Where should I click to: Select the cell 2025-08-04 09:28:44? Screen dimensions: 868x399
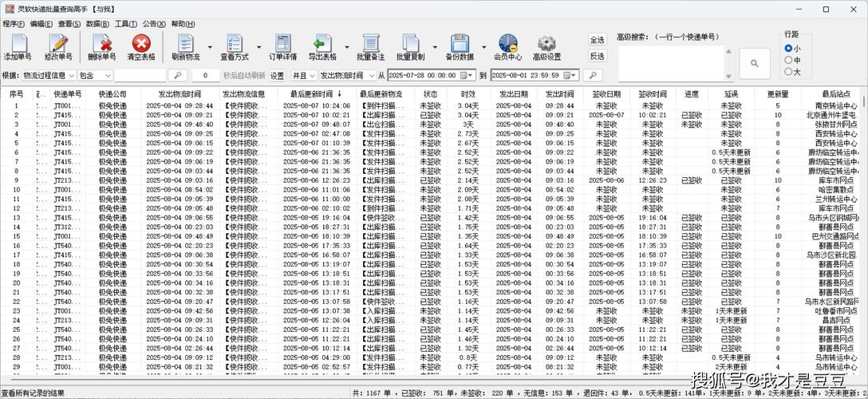(180, 105)
